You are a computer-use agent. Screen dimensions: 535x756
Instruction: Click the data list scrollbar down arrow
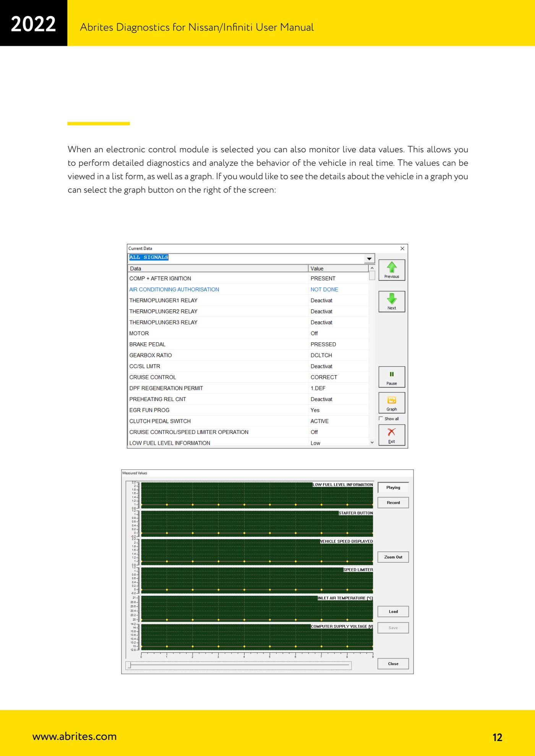click(372, 442)
